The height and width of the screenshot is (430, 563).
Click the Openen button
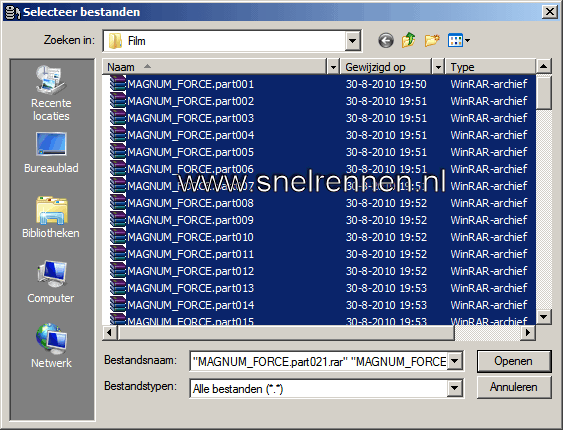pos(514,361)
